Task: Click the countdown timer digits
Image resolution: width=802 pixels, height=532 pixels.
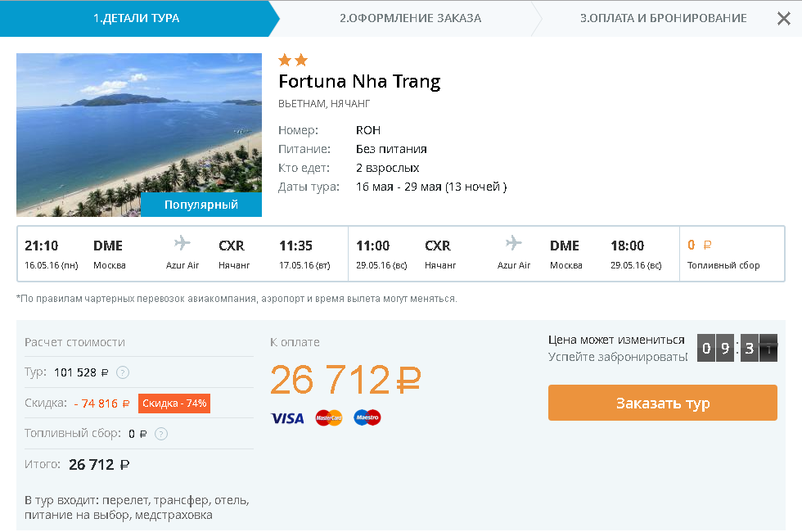Action: (737, 349)
